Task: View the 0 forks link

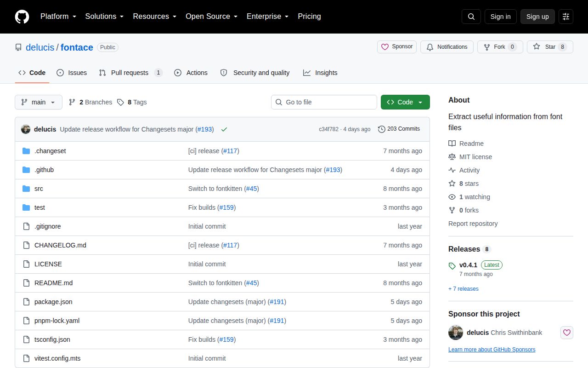Action: point(464,210)
